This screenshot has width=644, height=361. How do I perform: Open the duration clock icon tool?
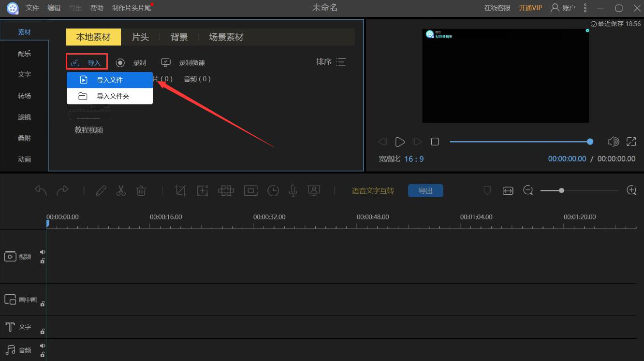(273, 191)
